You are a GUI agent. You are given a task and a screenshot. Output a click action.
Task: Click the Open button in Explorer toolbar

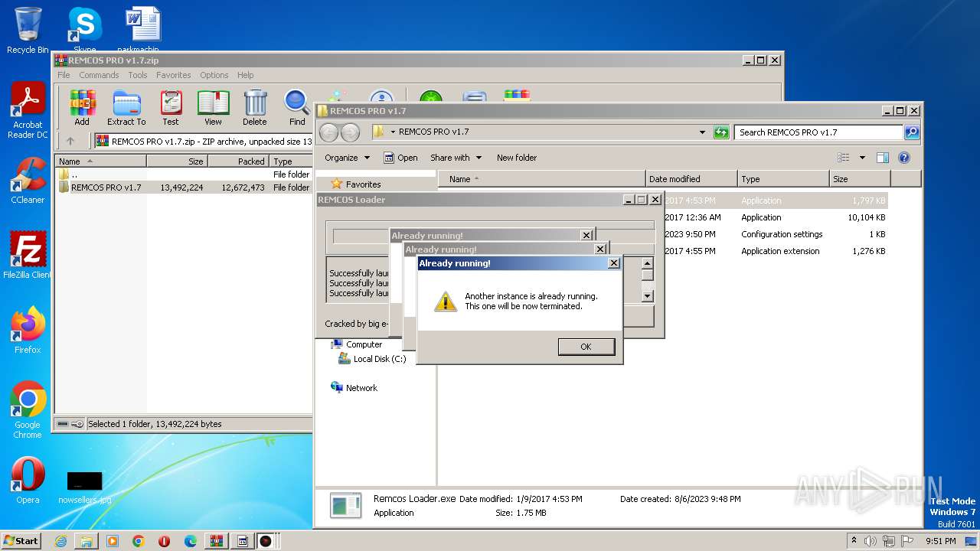[400, 158]
